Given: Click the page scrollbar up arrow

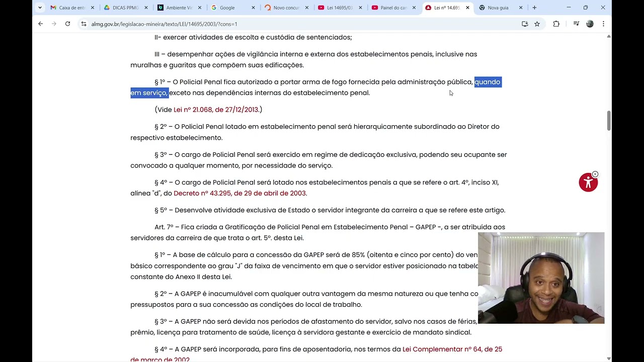Looking at the screenshot, I should 609,36.
